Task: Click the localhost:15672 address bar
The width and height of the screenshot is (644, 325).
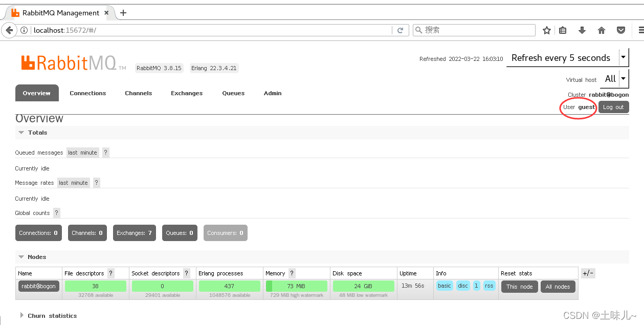Action: coord(212,30)
